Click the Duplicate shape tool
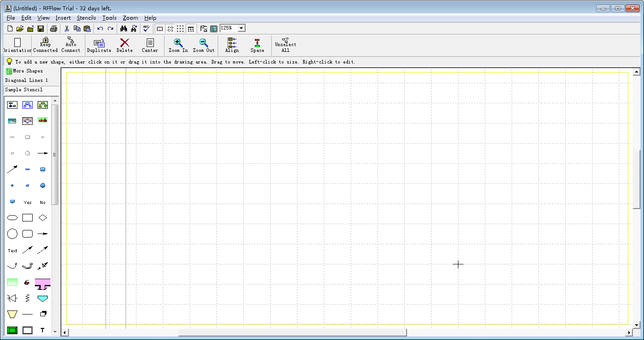 pyautogui.click(x=99, y=45)
